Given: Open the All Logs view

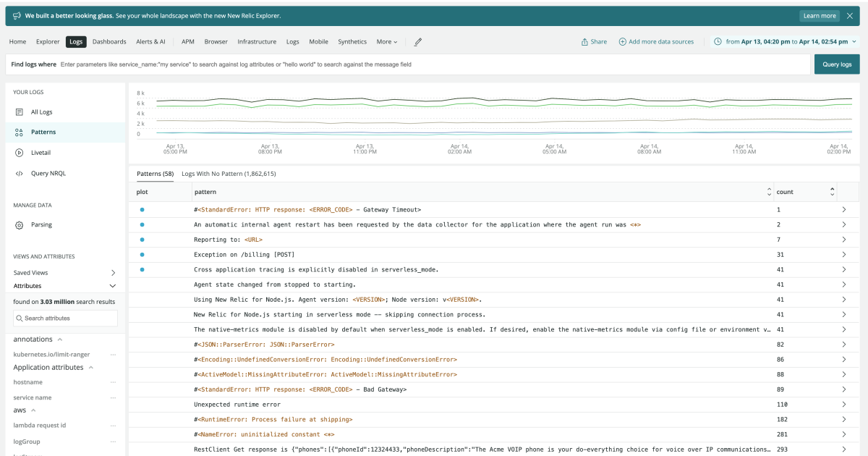Looking at the screenshot, I should click(41, 111).
